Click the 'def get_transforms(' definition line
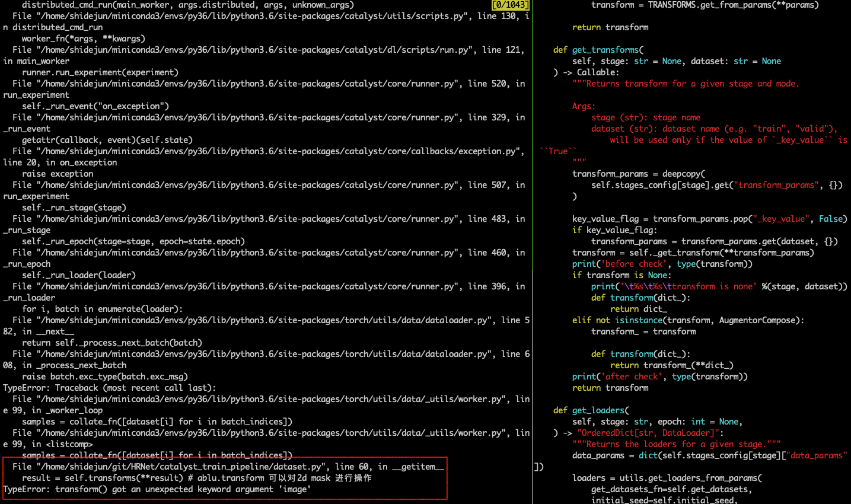 coord(598,50)
